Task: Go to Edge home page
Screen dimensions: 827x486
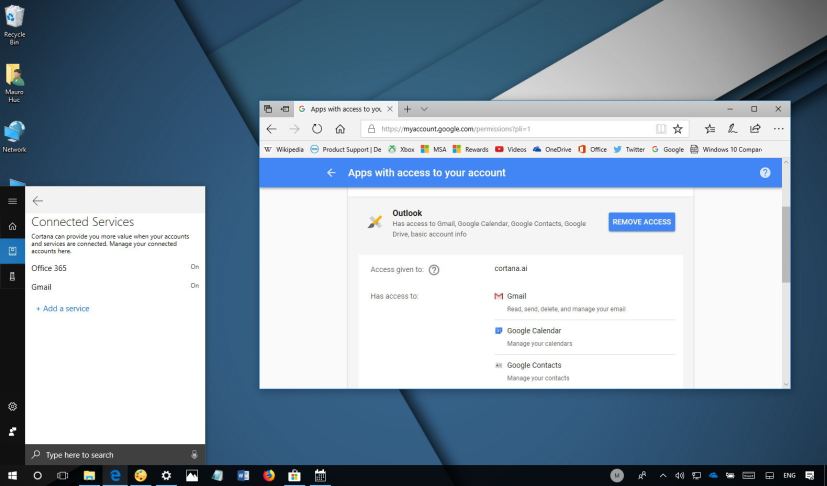Action: (340, 129)
